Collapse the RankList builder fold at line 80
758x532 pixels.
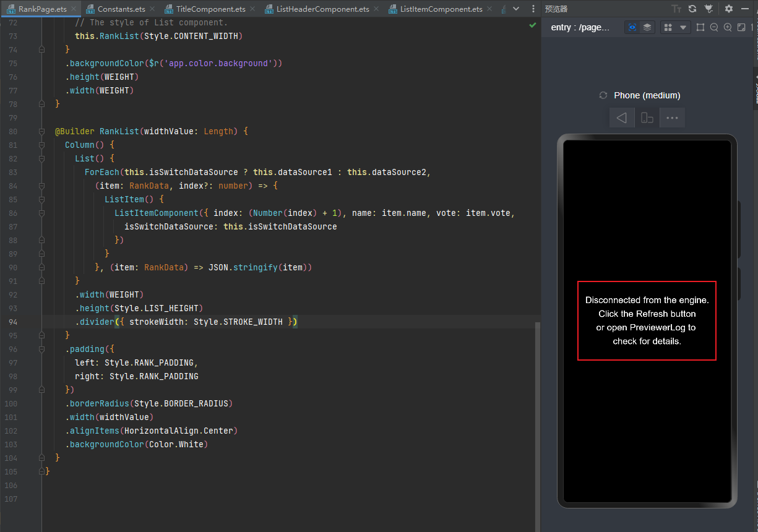tap(42, 132)
